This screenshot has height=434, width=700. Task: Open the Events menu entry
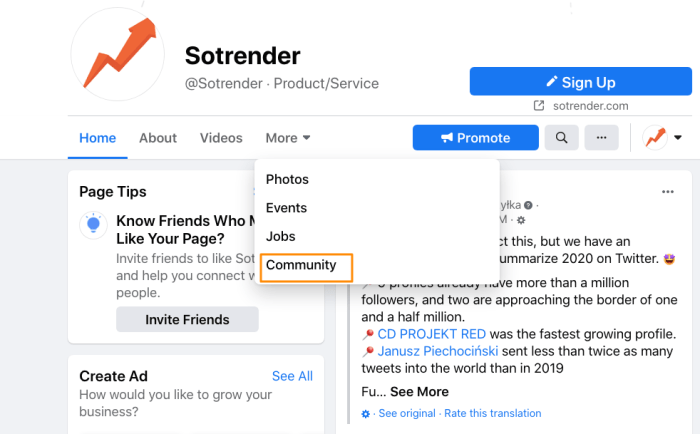tap(286, 208)
